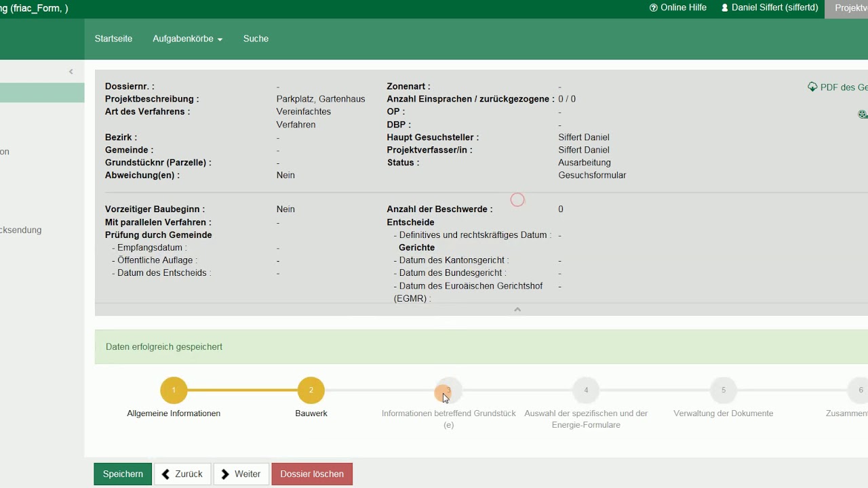Click the Haupt Gesuchsteller value 'Siffert Daniel'
Image resolution: width=868 pixels, height=488 pixels.
tap(584, 137)
